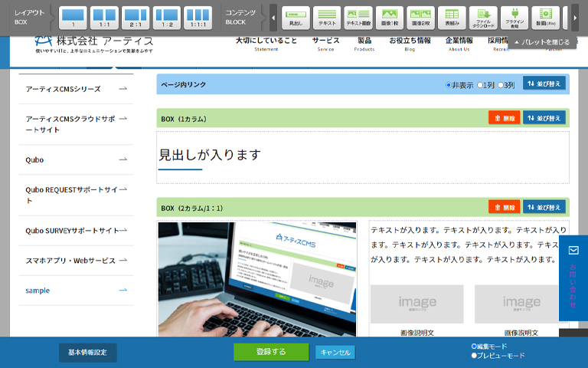
Task: Select the single-column layout box
Action: [x=73, y=17]
